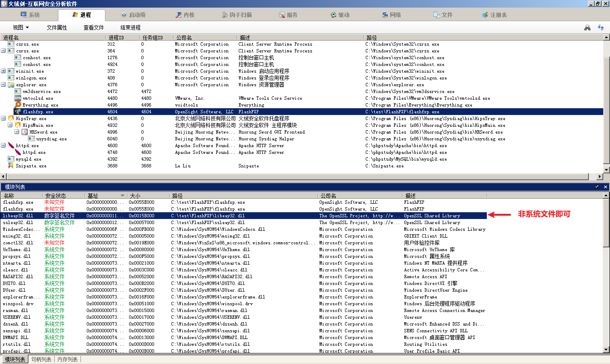Click the usysdiag.exe icon
The height and width of the screenshot is (364, 610).
point(31,139)
